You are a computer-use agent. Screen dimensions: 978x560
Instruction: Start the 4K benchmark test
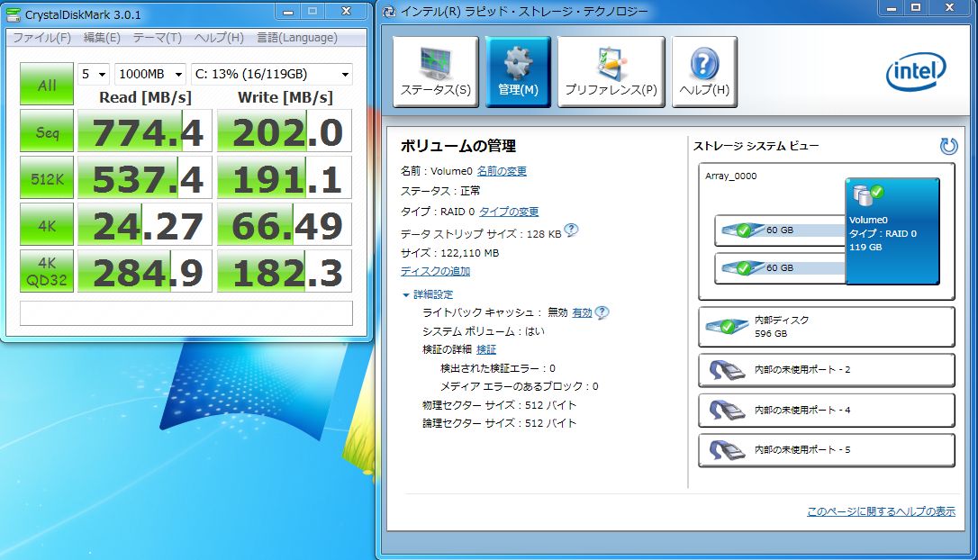tap(47, 224)
